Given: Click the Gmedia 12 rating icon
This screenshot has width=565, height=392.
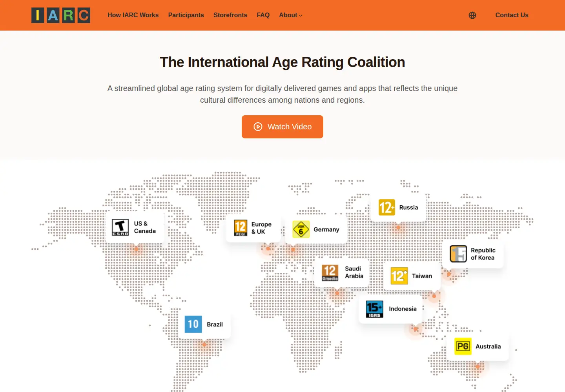Looking at the screenshot, I should coord(330,272).
